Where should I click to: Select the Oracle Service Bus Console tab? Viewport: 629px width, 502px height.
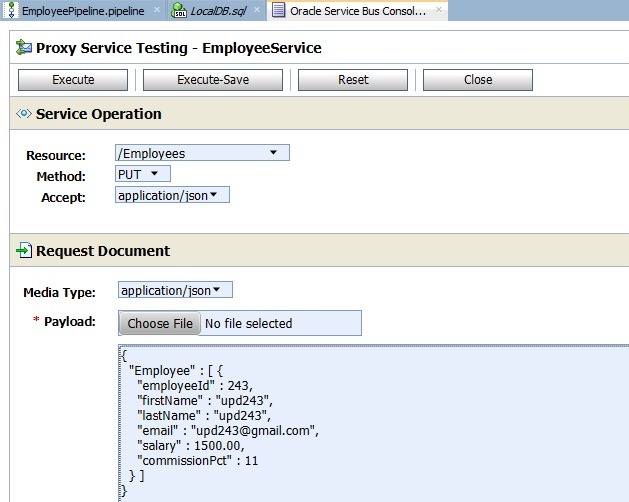coord(357,10)
